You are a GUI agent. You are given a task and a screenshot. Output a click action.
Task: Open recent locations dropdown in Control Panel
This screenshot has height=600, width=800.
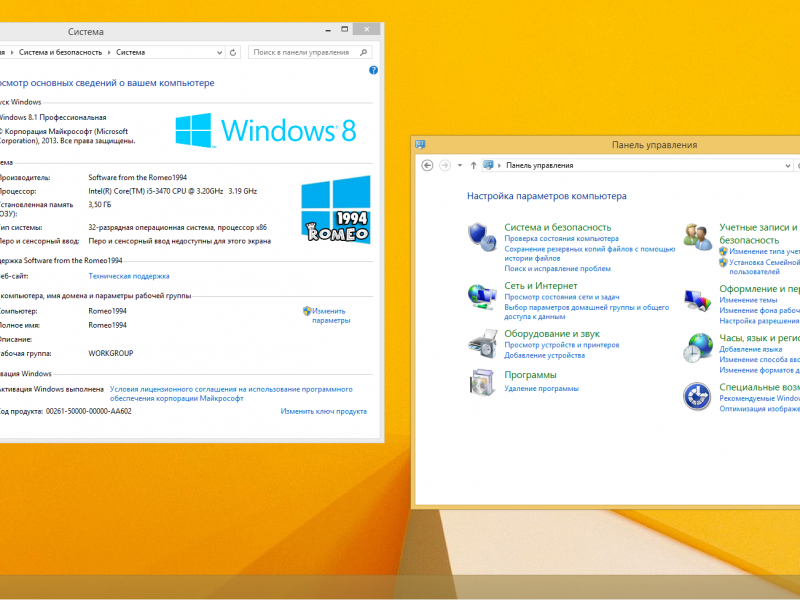[x=460, y=165]
